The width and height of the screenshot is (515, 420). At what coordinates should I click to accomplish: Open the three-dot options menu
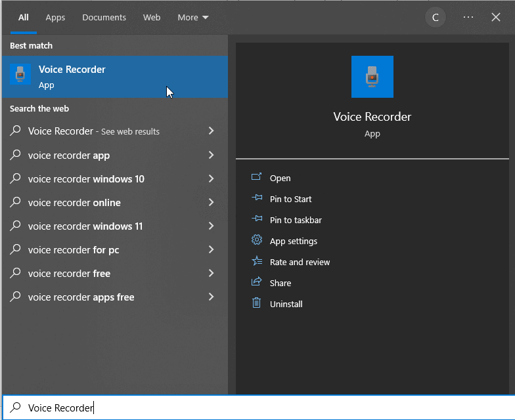coord(468,17)
